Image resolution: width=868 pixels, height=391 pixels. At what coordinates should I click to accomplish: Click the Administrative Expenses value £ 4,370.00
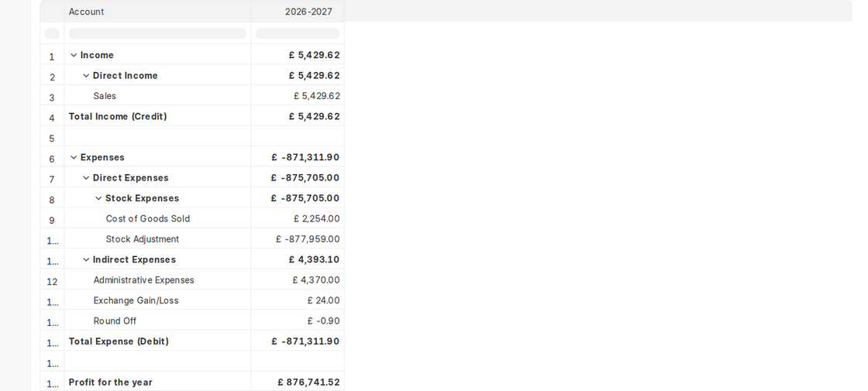(316, 280)
